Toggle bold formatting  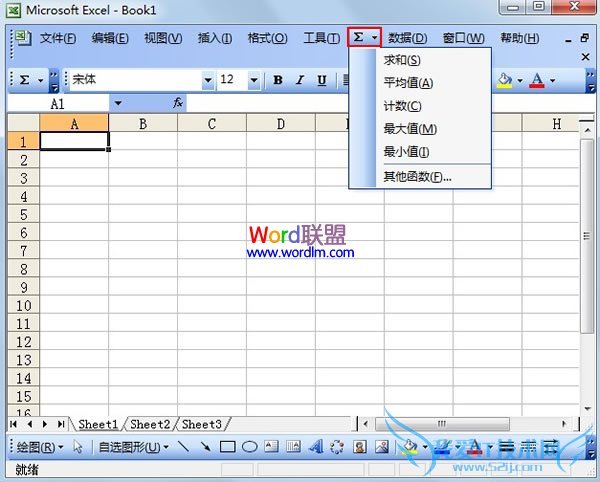[278, 80]
